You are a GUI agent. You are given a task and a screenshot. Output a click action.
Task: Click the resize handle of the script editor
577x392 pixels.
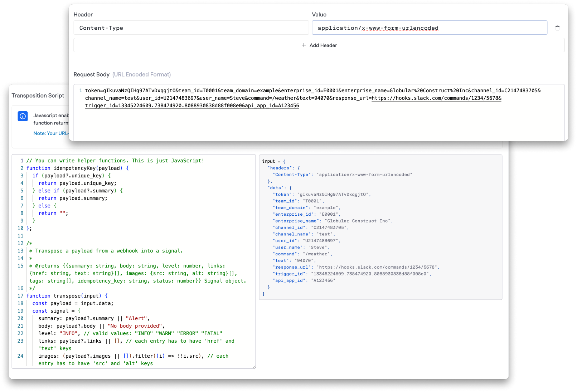point(254,367)
